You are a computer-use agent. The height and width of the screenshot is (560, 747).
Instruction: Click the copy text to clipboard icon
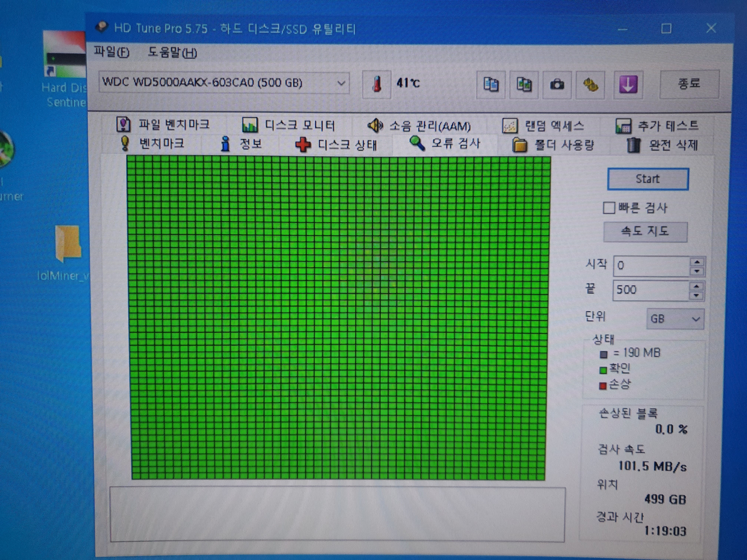[x=491, y=84]
